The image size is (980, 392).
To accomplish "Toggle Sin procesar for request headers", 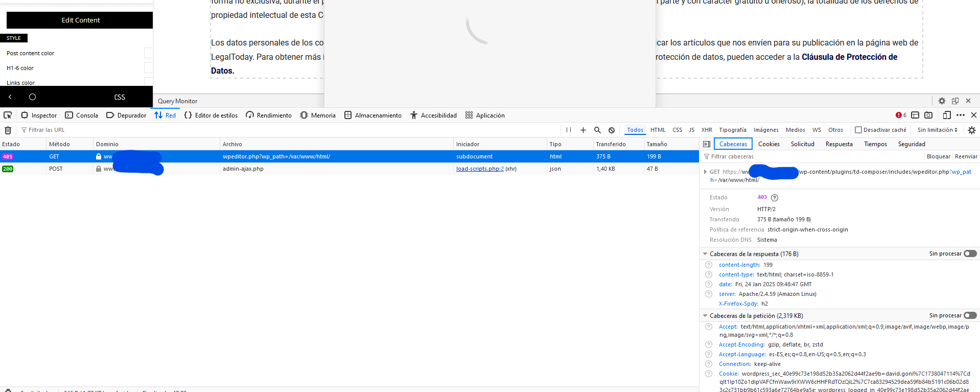I will (970, 315).
